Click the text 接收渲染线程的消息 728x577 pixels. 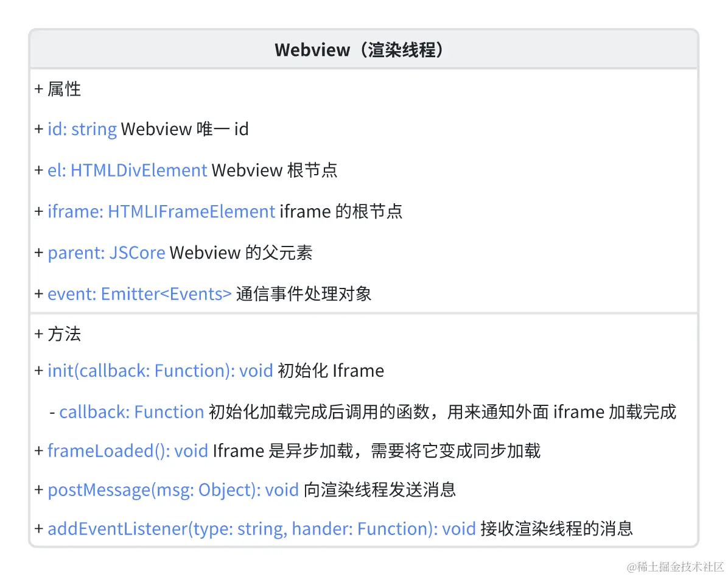tap(557, 529)
